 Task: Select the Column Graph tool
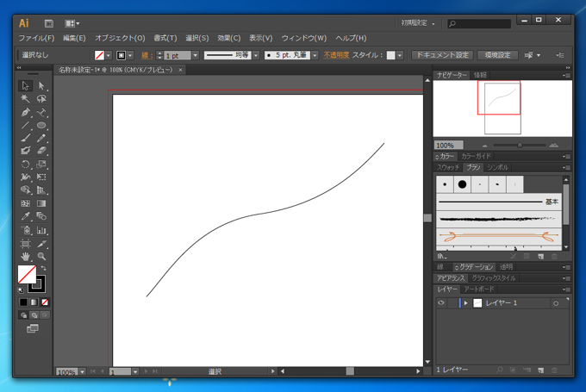41,230
